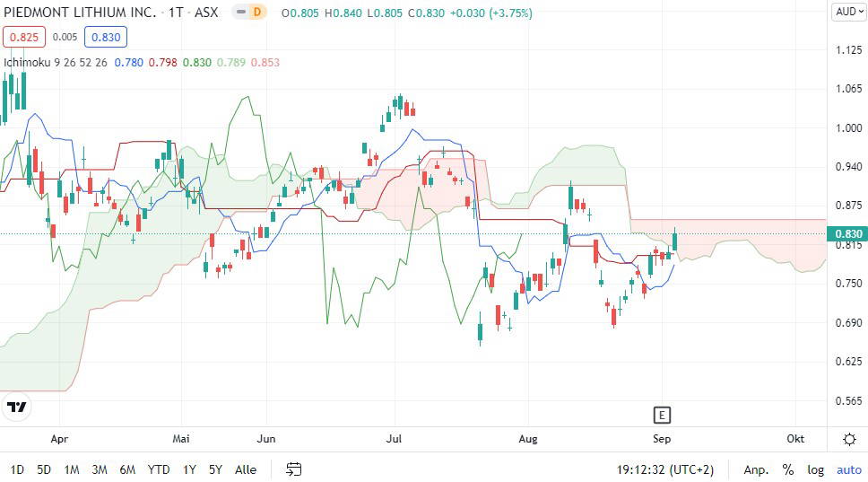Select the 1M time range
The image size is (868, 482).
[72, 469]
